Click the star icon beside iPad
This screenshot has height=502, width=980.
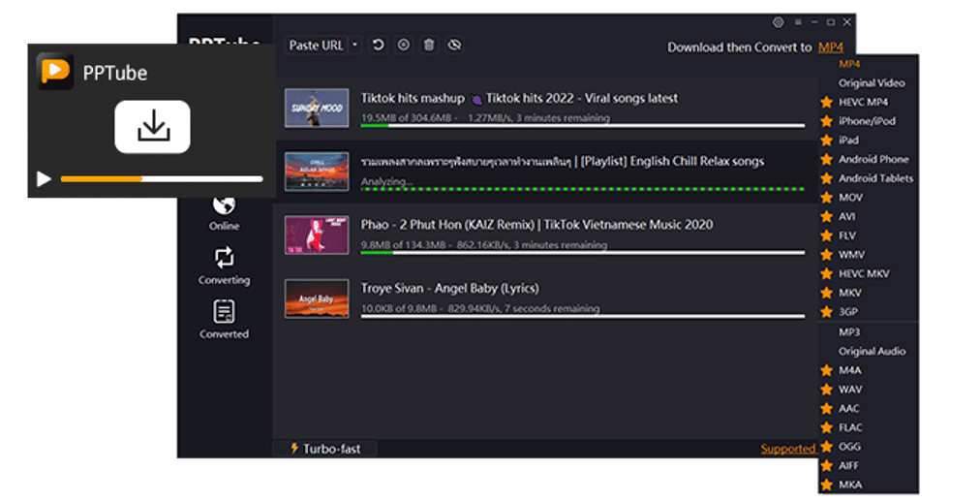pos(827,140)
